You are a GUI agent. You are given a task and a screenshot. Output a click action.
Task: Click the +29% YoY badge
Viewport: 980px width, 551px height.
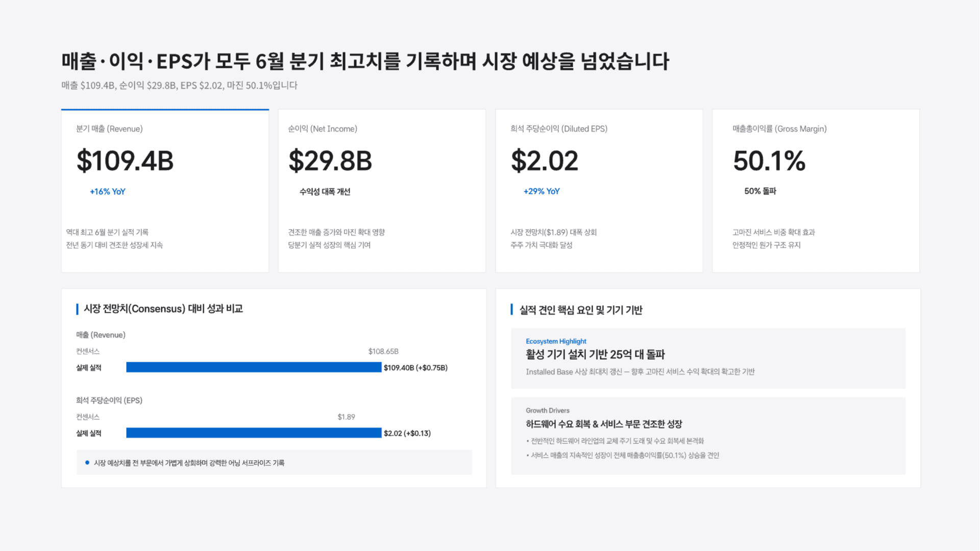click(542, 191)
